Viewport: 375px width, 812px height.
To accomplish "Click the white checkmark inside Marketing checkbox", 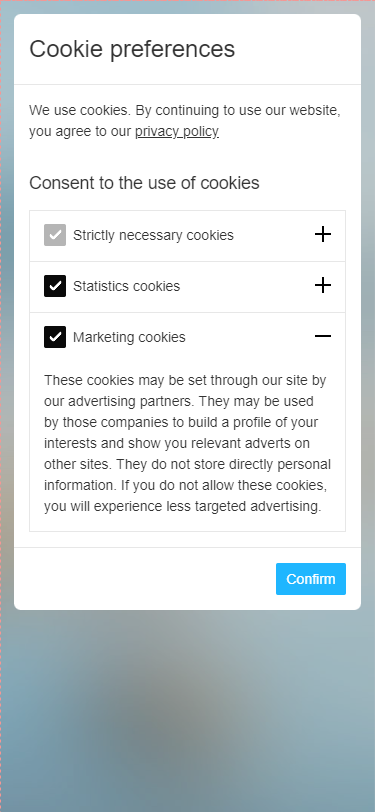I will pos(55,337).
